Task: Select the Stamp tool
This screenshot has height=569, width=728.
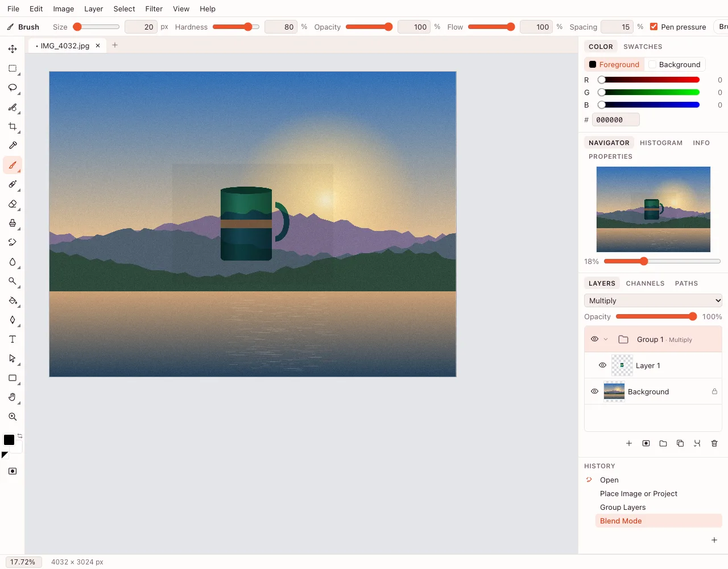Action: click(13, 223)
